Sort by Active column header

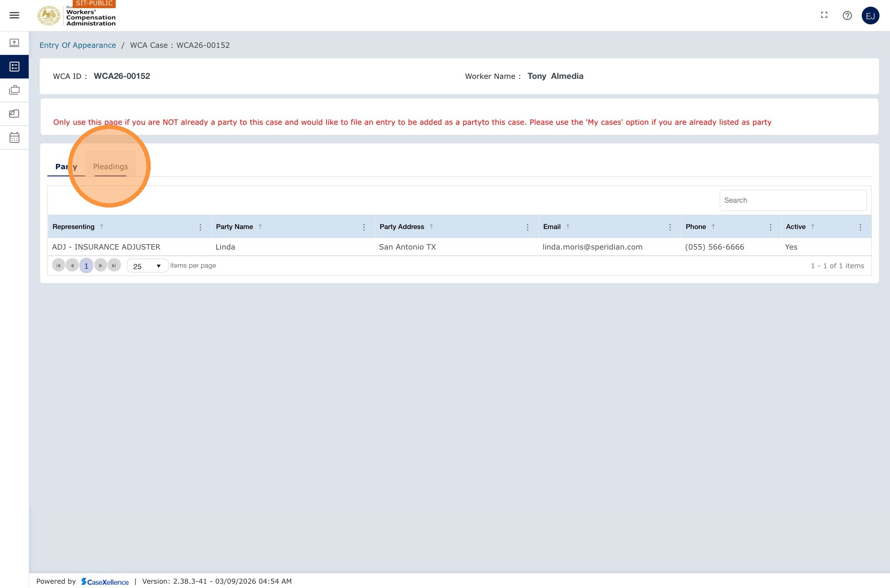[796, 227]
